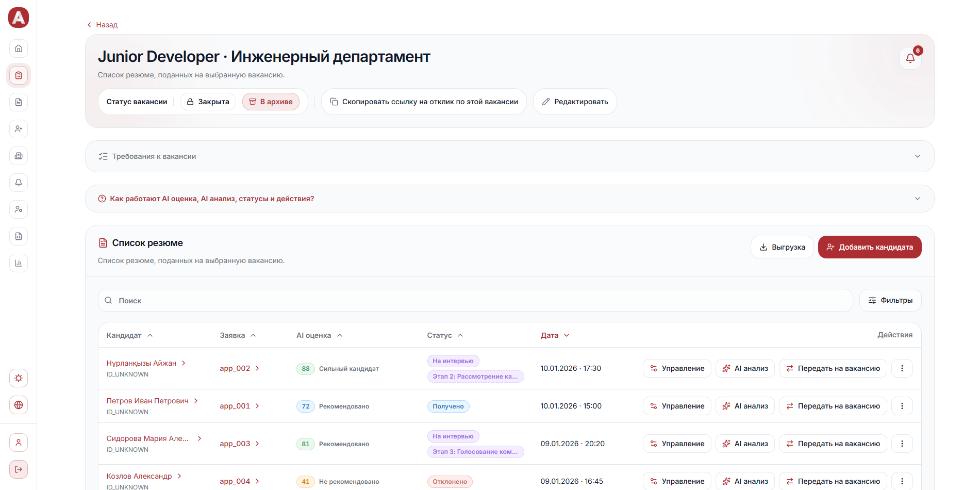Sort the table by Статус column
The image size is (980, 490).
click(445, 335)
